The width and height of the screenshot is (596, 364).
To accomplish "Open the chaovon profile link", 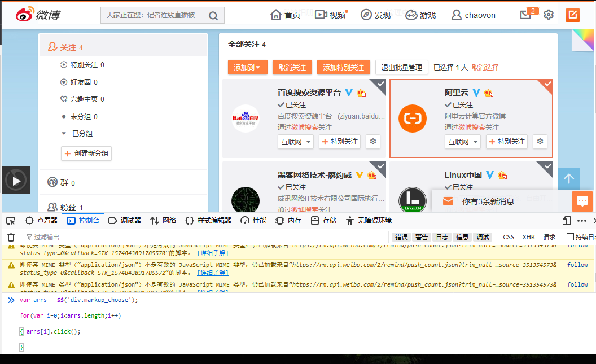I will [x=473, y=15].
